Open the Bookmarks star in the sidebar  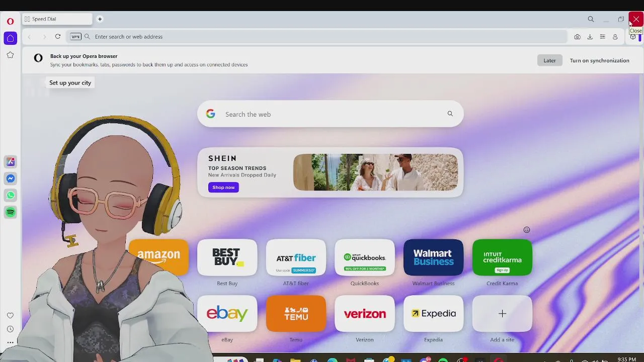click(10, 55)
